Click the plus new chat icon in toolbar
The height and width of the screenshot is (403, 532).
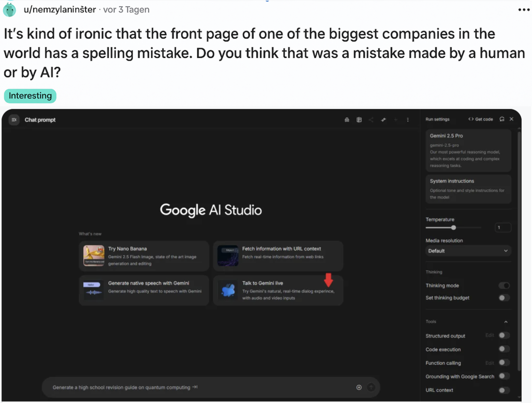396,120
